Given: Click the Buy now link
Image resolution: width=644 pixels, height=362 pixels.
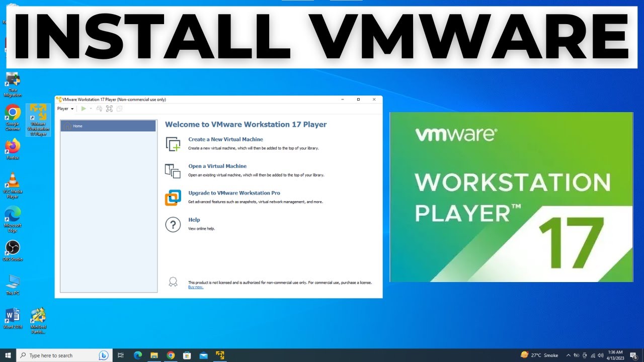Looking at the screenshot, I should click(x=196, y=287).
